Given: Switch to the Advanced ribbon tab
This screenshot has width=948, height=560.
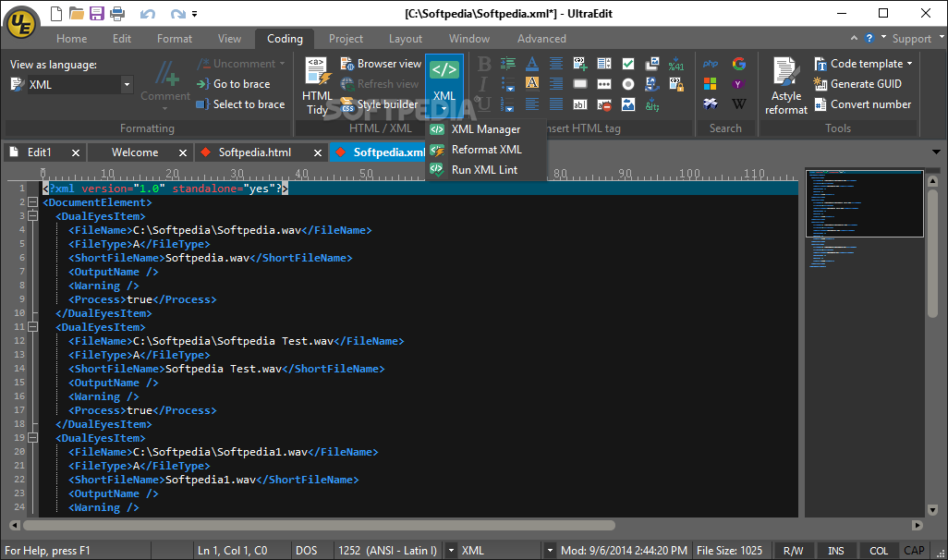Looking at the screenshot, I should pos(541,39).
